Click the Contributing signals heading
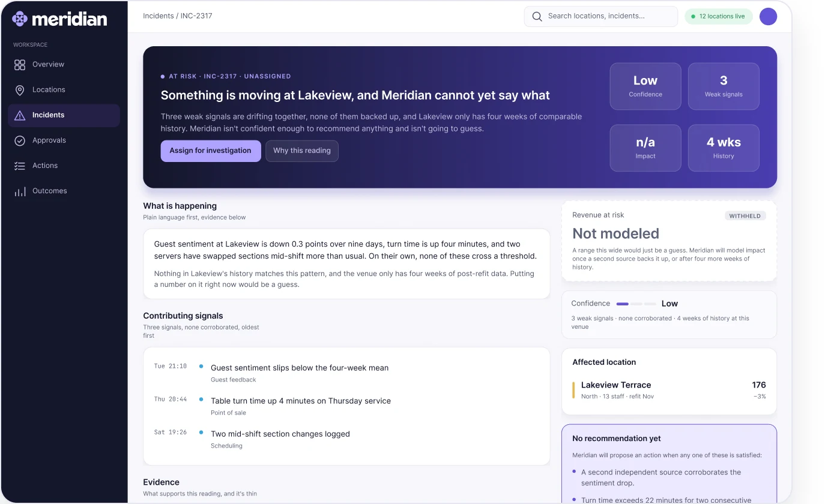 click(183, 316)
